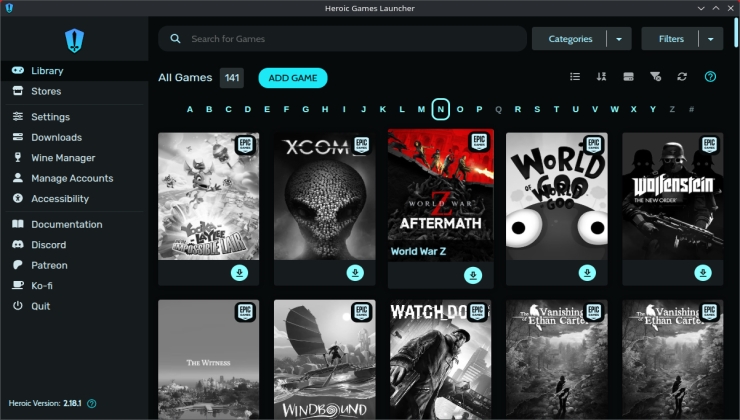This screenshot has width=740, height=420.
Task: Open the XCOM 2 game cover
Action: click(x=325, y=196)
